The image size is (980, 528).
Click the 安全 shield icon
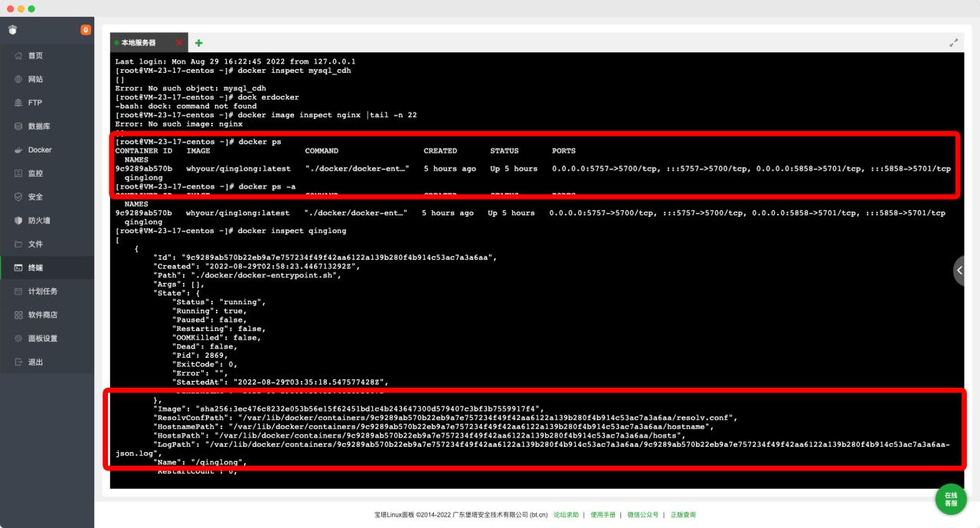[x=18, y=197]
